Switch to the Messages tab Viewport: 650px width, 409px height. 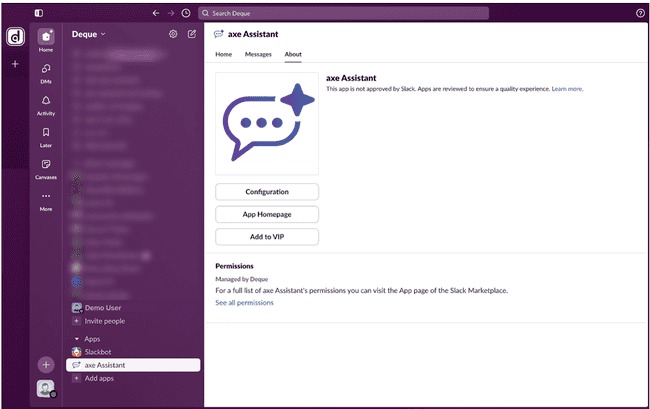[x=258, y=54]
